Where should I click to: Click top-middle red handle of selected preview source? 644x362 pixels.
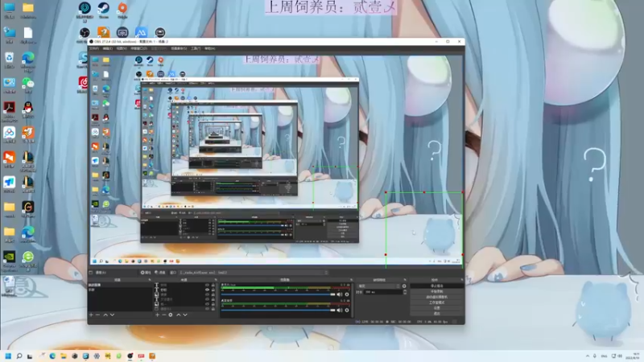(x=424, y=192)
